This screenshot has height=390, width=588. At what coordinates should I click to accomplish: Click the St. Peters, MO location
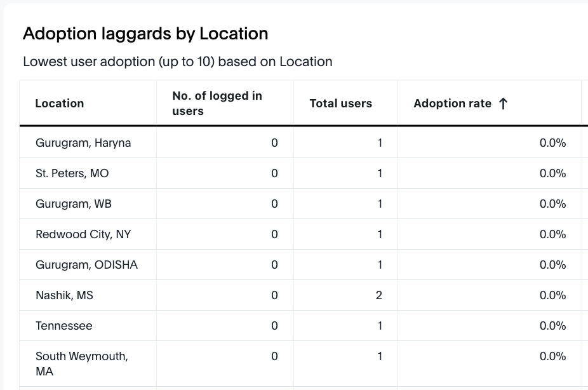point(72,173)
